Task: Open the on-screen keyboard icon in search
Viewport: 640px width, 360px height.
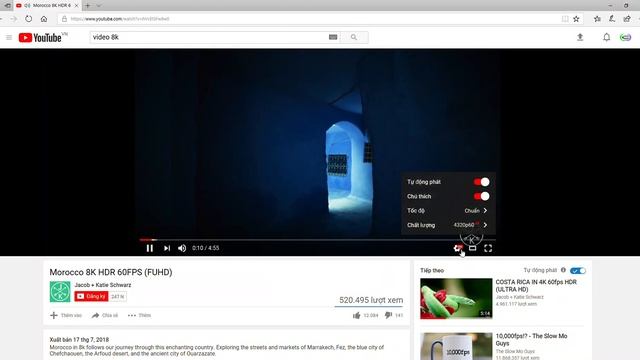Action: (x=333, y=37)
